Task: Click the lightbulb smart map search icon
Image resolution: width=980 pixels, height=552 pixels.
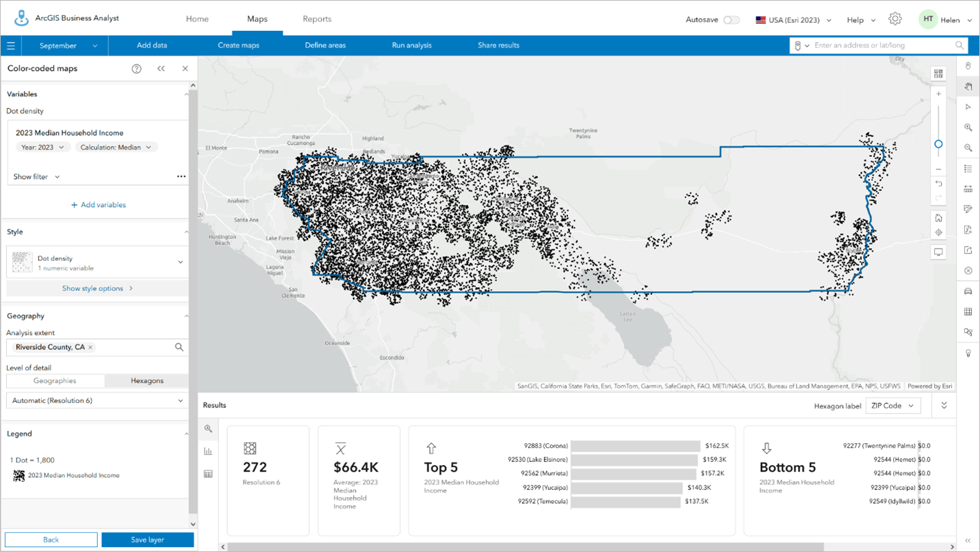Action: (968, 353)
